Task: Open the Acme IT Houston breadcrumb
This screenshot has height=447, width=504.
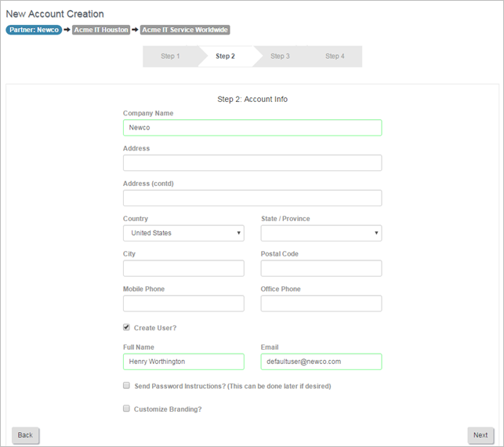Action: coord(101,30)
